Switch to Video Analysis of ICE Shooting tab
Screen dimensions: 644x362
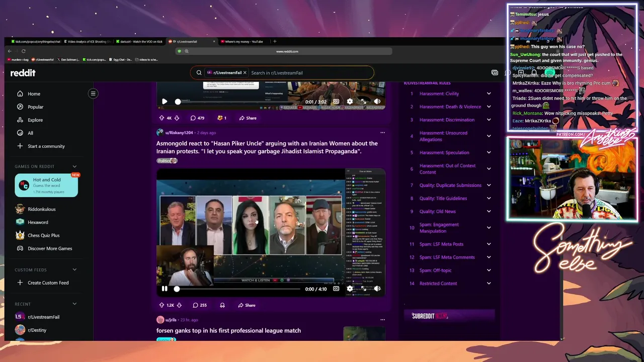pos(87,42)
